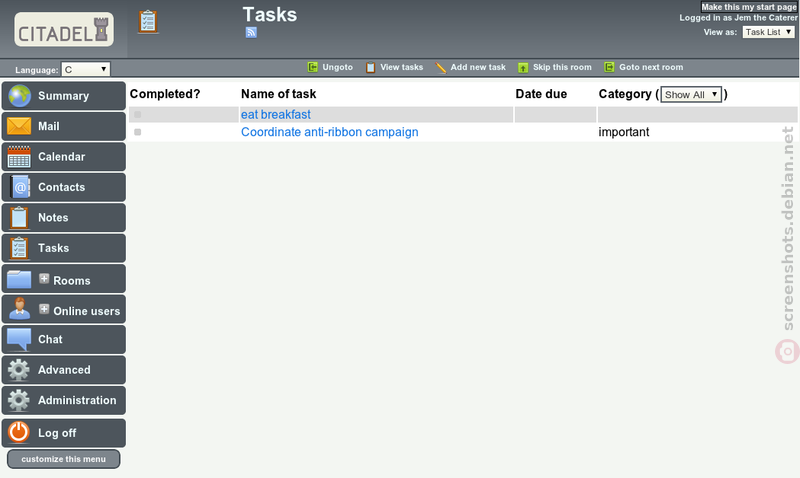800x478 pixels.
Task: Click the 'Tasks' page title
Action: (x=270, y=15)
